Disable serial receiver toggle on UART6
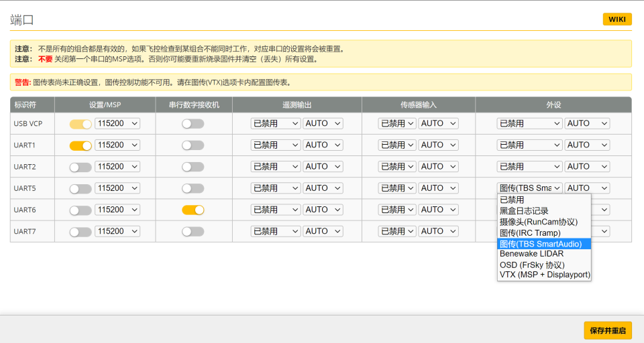Viewport: 644px width, 343px height. pyautogui.click(x=193, y=210)
